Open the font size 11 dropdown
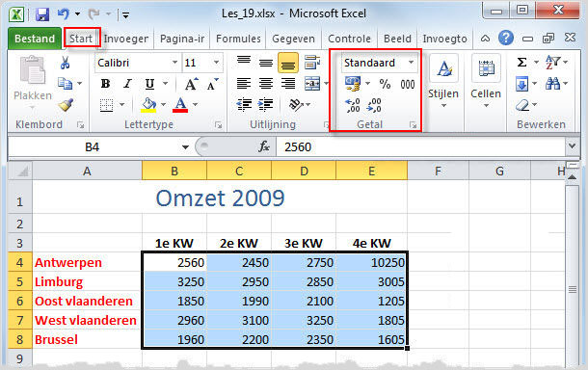The image size is (588, 370). pos(216,63)
